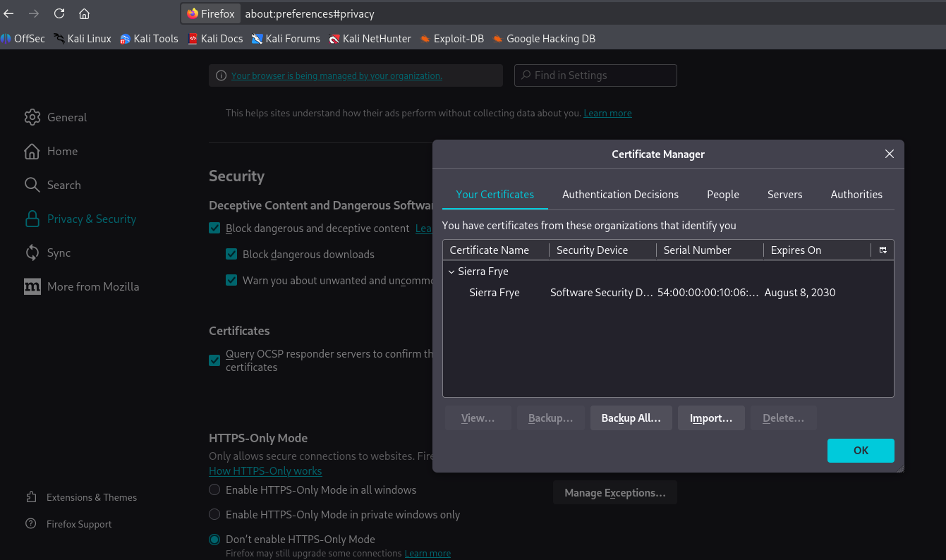Select HTTPS-Only Mode in private windows only
The height and width of the screenshot is (560, 946).
tap(214, 515)
